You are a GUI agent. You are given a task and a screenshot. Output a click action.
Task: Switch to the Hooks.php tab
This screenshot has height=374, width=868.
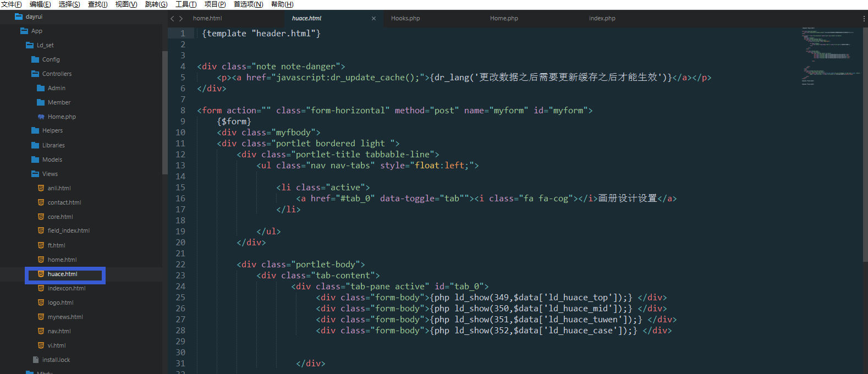pos(405,18)
